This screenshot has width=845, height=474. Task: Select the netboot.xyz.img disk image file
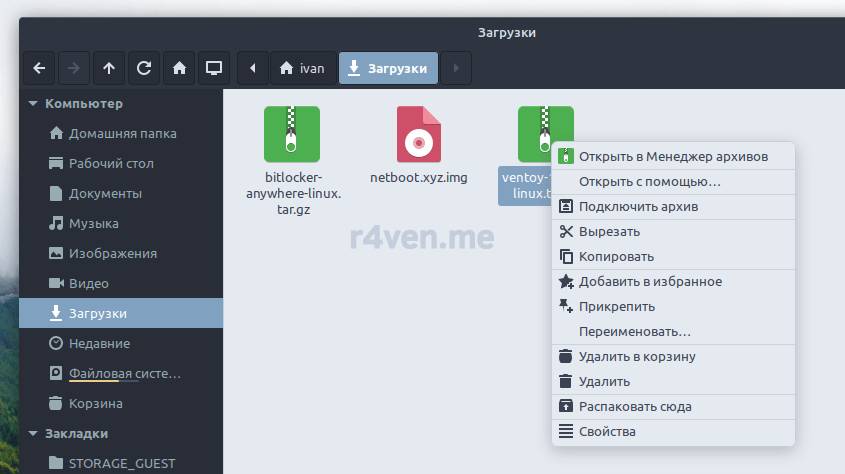coord(418,146)
